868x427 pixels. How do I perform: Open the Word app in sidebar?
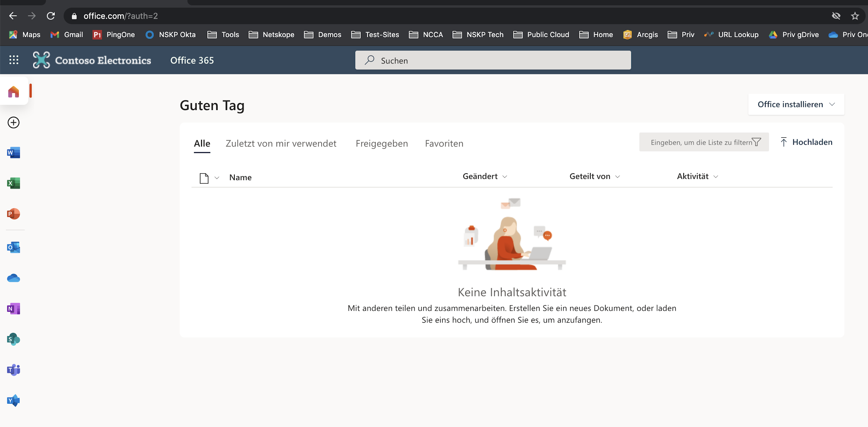pyautogui.click(x=14, y=152)
